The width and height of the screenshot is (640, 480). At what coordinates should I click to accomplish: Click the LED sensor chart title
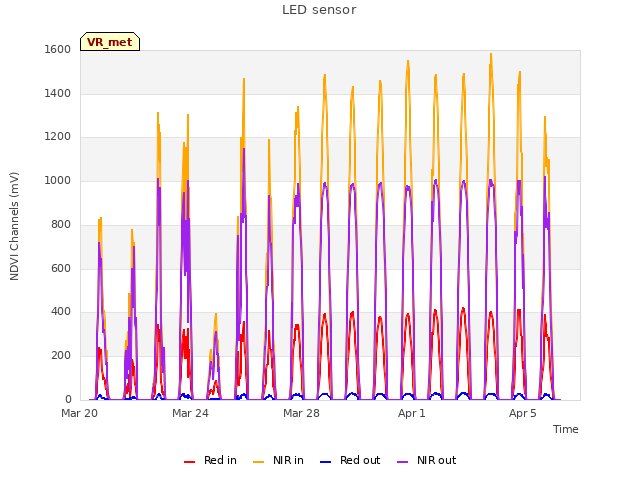click(319, 10)
